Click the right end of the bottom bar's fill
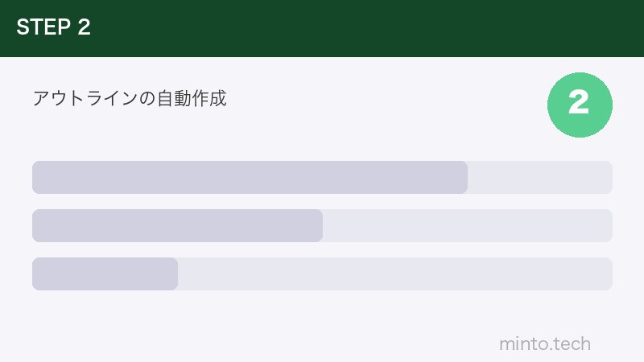The image size is (644, 362). pyautogui.click(x=173, y=274)
